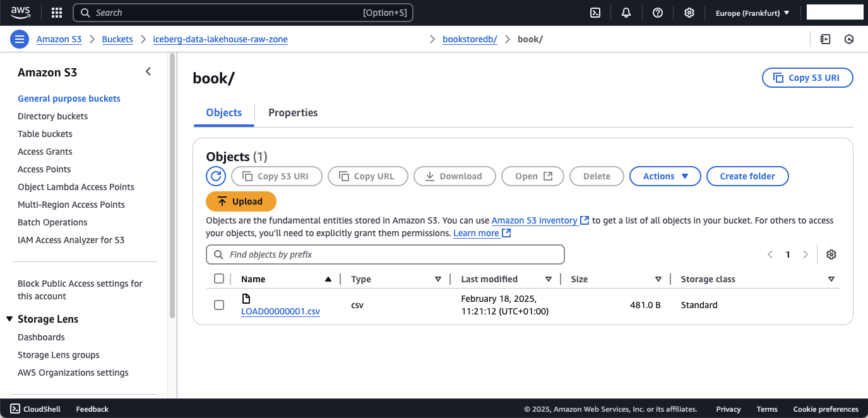Click the orange Upload button
Image resolution: width=868 pixels, height=418 pixels.
click(x=241, y=201)
